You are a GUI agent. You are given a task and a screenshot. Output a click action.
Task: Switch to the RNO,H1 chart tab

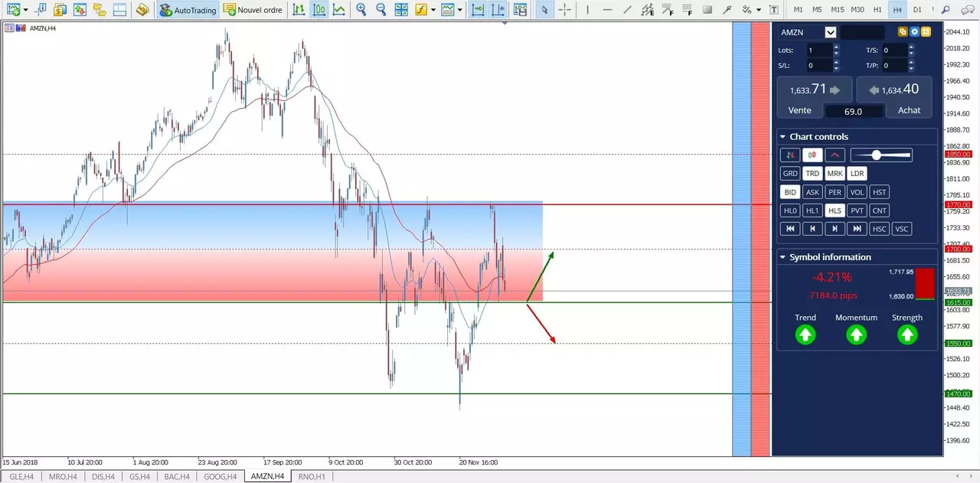311,476
